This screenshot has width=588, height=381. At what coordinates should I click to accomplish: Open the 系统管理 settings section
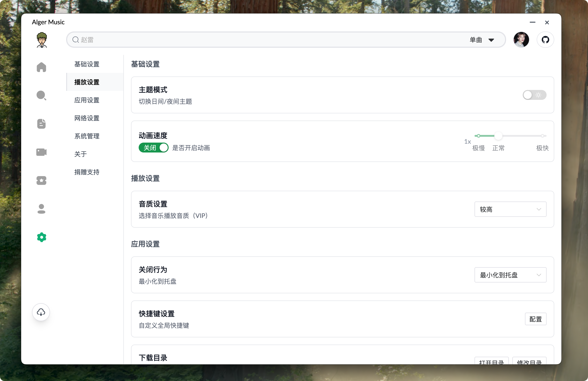(87, 136)
